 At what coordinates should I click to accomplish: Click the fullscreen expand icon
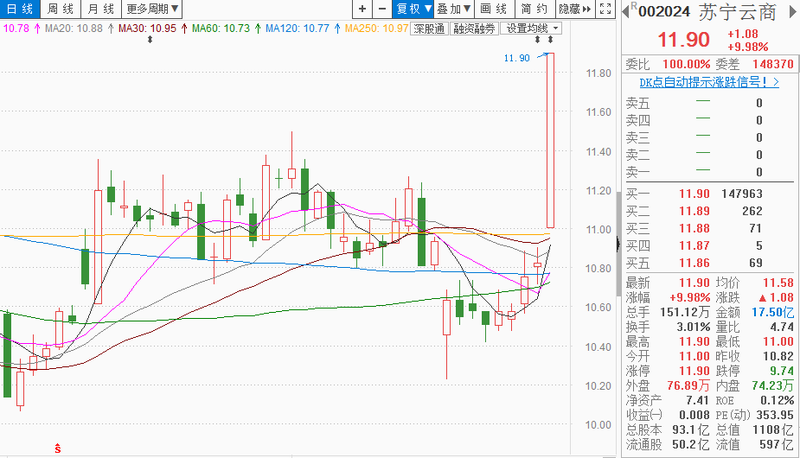604,8
